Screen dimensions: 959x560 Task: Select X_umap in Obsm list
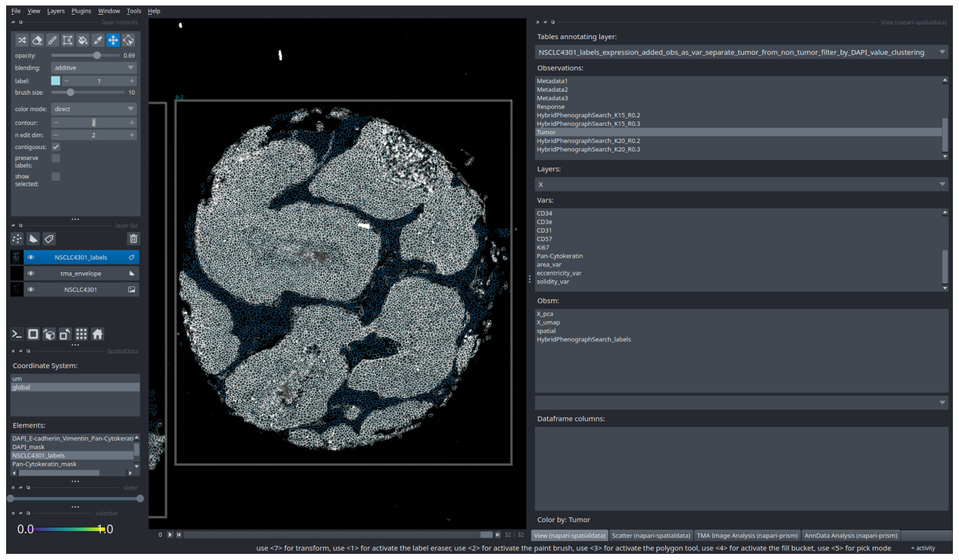point(742,322)
